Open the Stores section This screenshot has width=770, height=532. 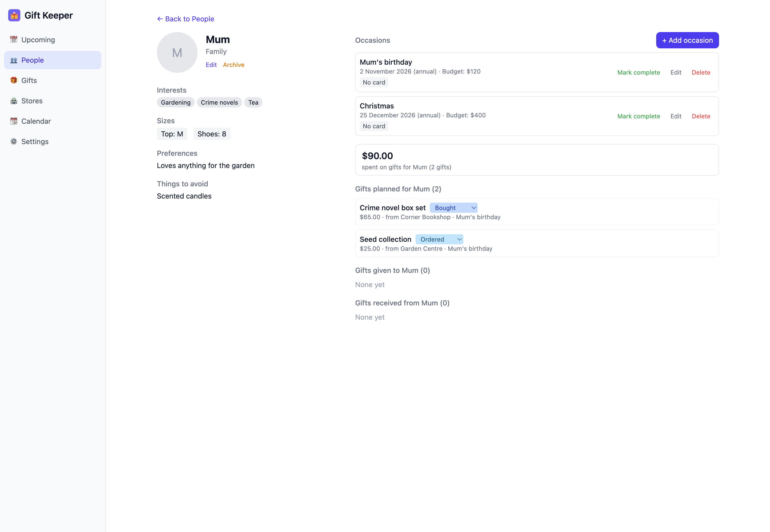click(x=53, y=101)
